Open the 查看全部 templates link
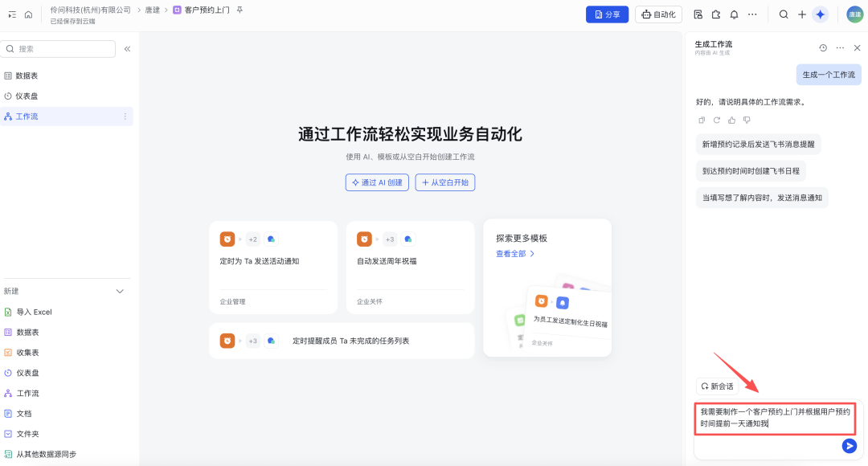This screenshot has height=466, width=868. (x=515, y=254)
